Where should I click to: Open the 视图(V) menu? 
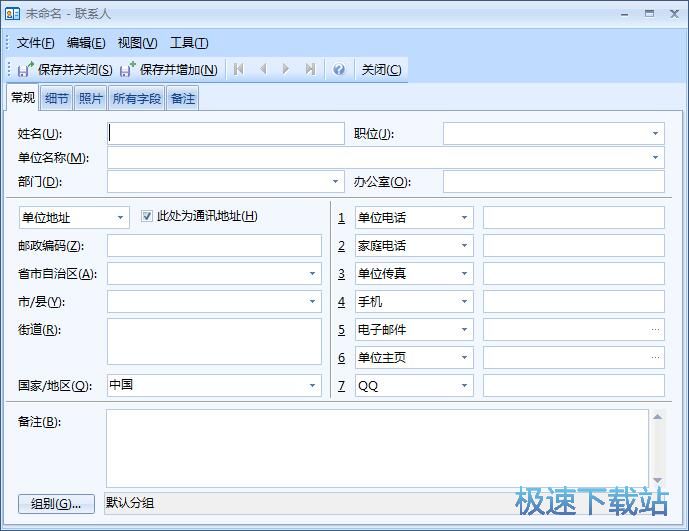(138, 43)
